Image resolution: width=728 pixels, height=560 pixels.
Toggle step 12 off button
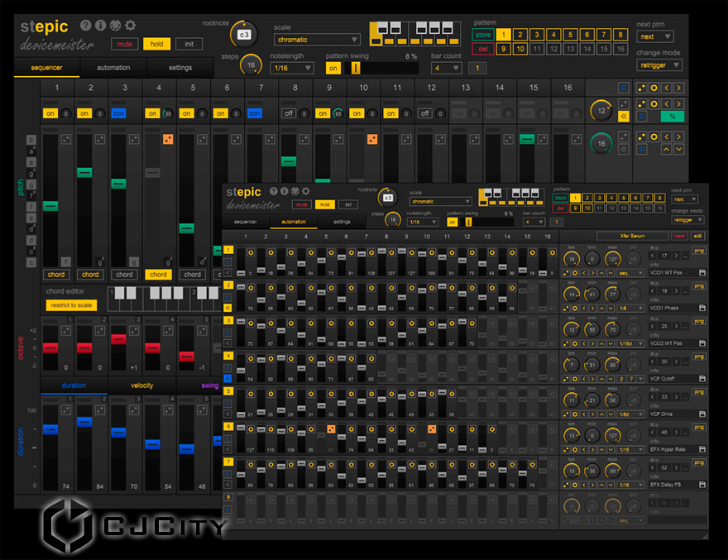click(424, 113)
